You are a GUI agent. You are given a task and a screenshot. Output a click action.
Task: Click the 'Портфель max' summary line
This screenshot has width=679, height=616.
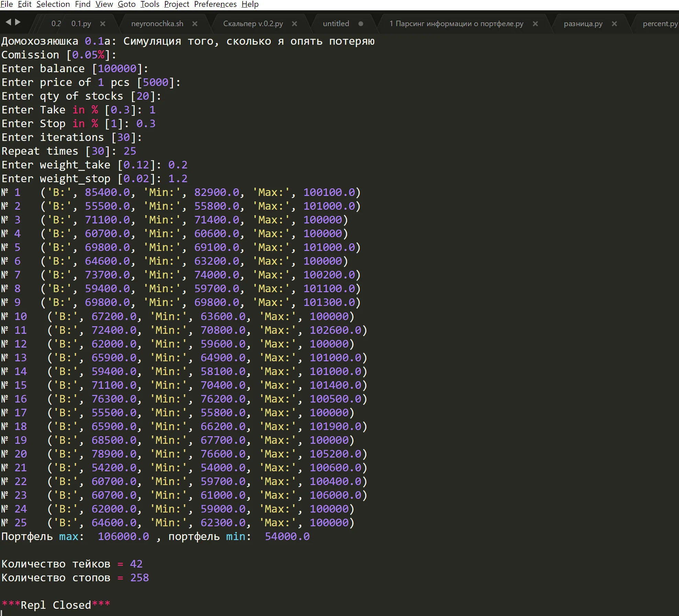tap(156, 537)
